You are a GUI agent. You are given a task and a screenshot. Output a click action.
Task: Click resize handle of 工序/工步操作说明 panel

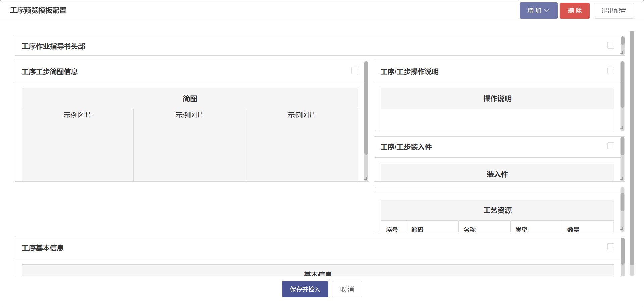click(x=622, y=128)
